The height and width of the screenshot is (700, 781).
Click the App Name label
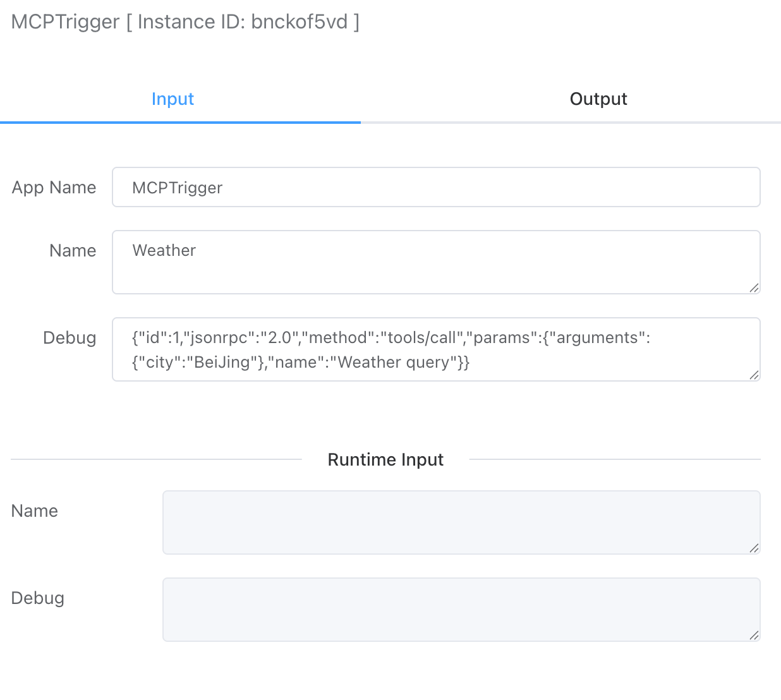(54, 188)
